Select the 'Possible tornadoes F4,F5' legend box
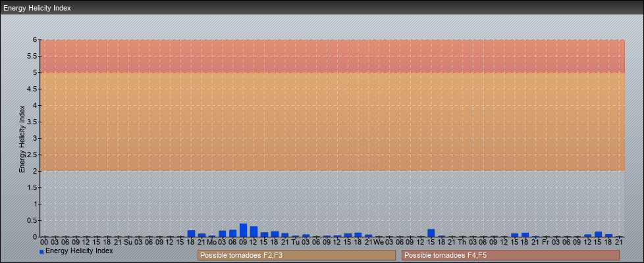Viewport: 644px width, 263px height. tap(510, 255)
